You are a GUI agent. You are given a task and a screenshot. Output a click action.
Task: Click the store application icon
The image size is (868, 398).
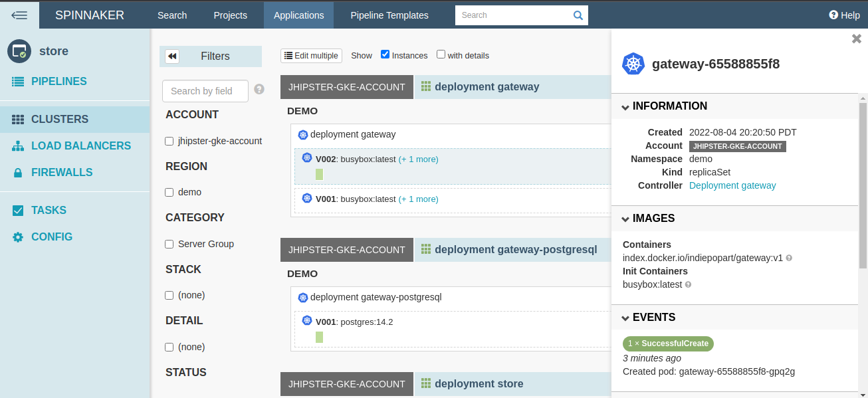[x=19, y=51]
